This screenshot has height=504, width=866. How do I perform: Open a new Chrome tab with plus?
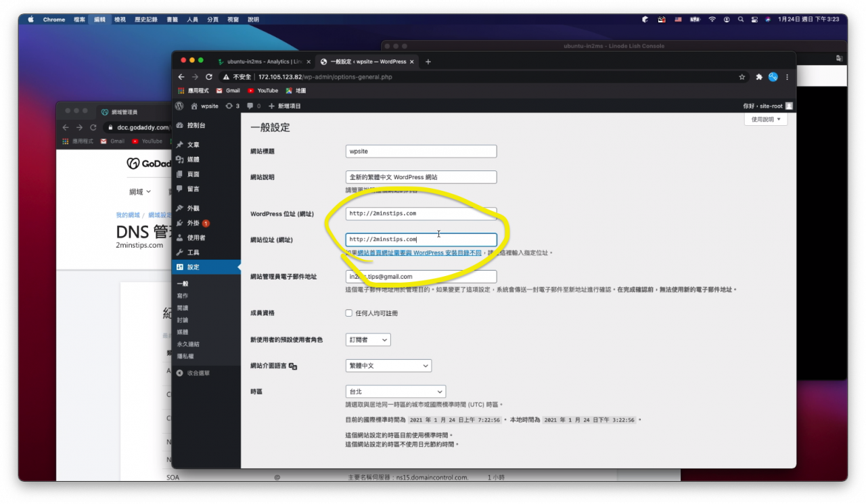(x=428, y=62)
